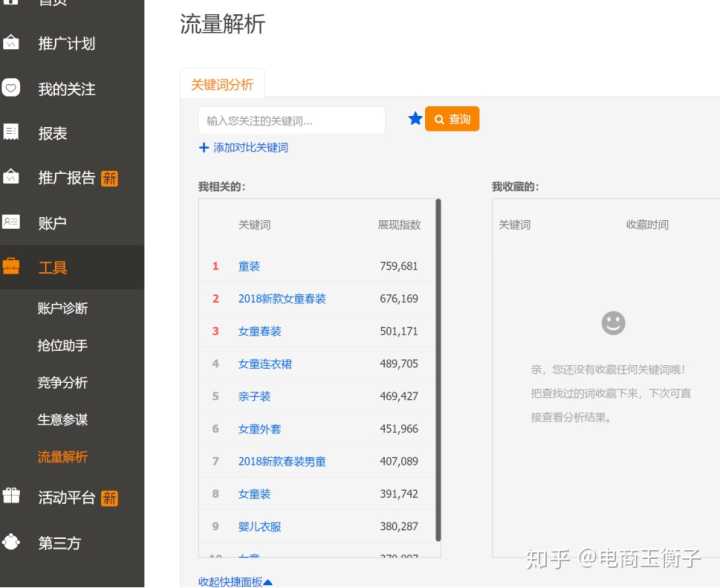Click the 活动平台 gift icon

(11, 496)
